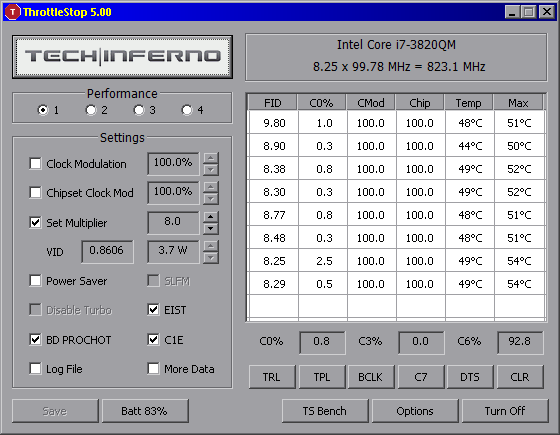The height and width of the screenshot is (435, 560).
Task: Enable the More Data checkbox
Action: tap(153, 369)
